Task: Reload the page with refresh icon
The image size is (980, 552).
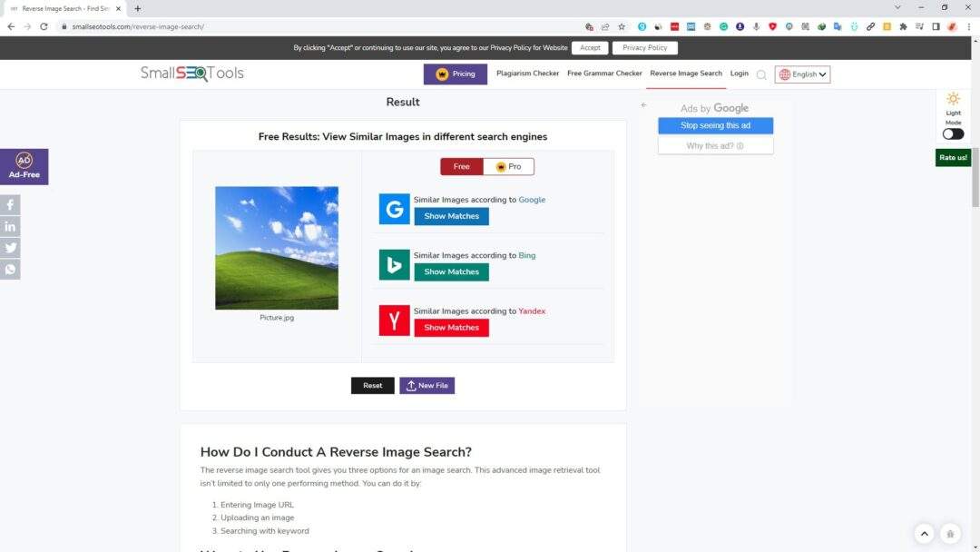Action: coord(44,27)
